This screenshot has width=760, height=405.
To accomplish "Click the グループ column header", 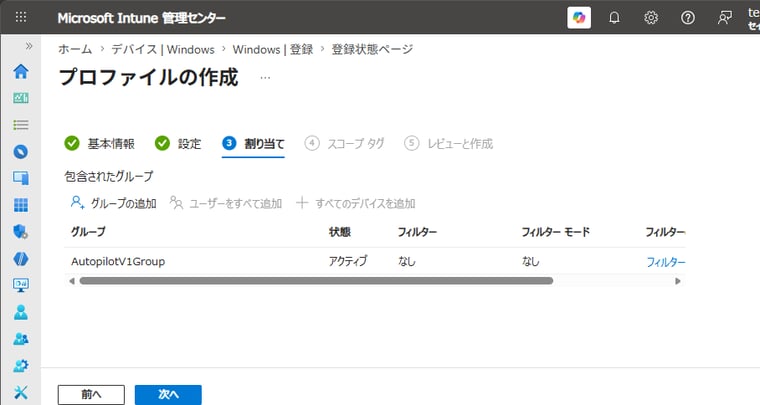I will (88, 232).
